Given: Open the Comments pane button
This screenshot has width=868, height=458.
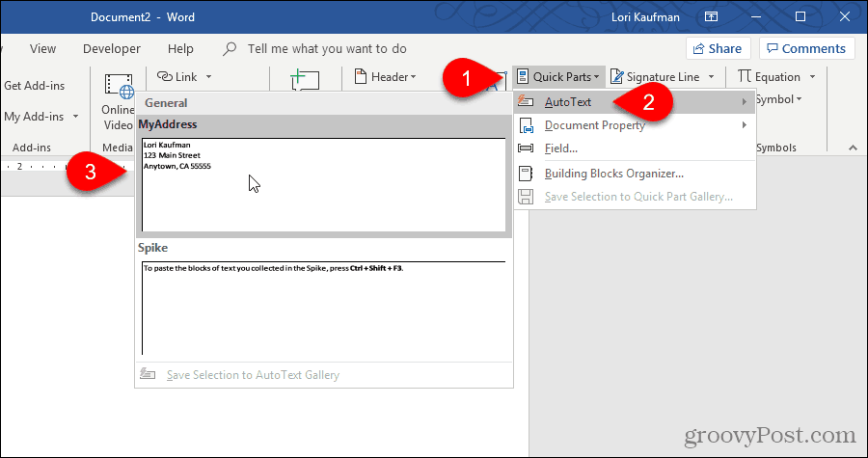Looking at the screenshot, I should [x=806, y=48].
